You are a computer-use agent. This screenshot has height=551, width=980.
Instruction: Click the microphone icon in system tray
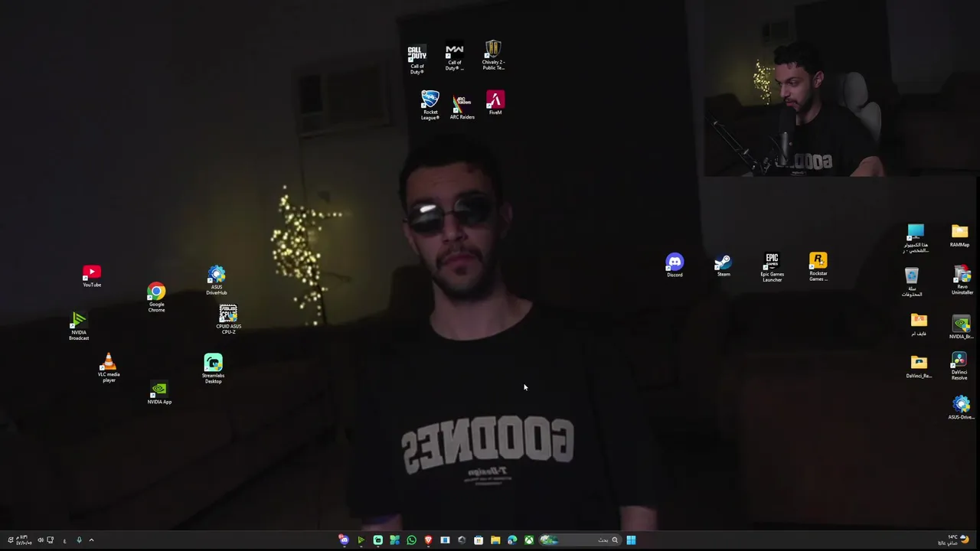coord(79,540)
